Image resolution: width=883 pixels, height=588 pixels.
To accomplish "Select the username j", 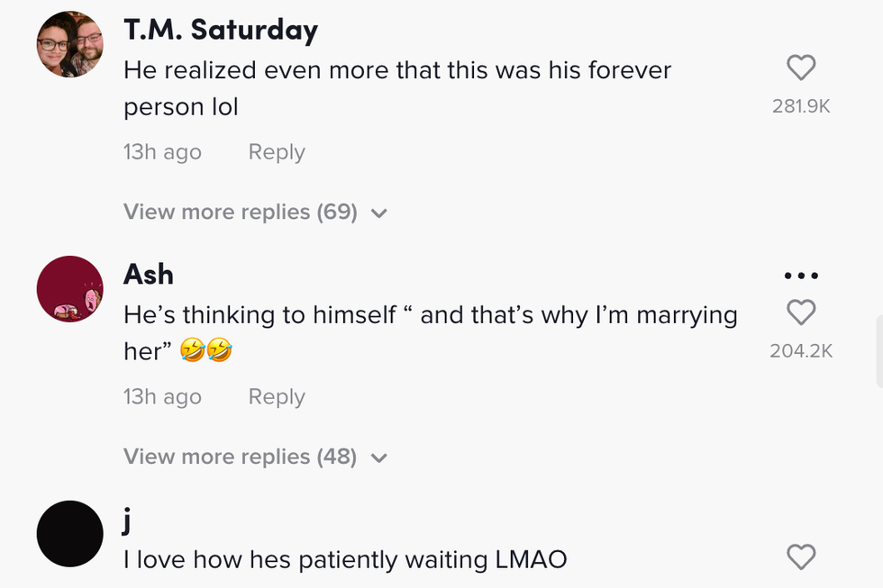I will coord(129,520).
